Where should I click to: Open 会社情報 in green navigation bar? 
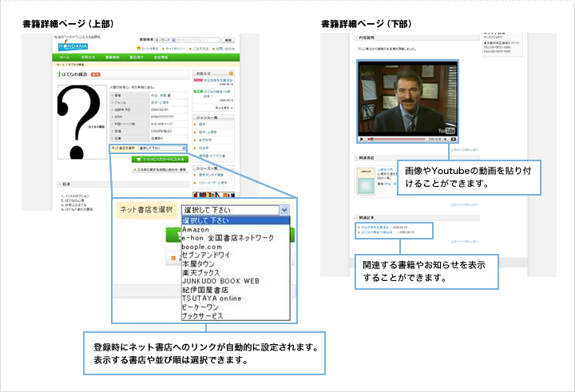[161, 57]
